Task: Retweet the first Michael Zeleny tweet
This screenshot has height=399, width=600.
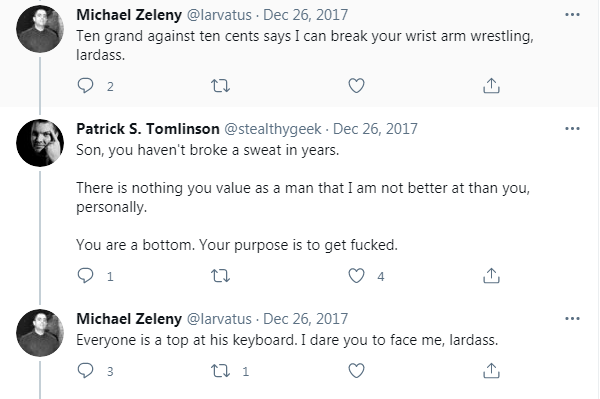Action: point(220,86)
